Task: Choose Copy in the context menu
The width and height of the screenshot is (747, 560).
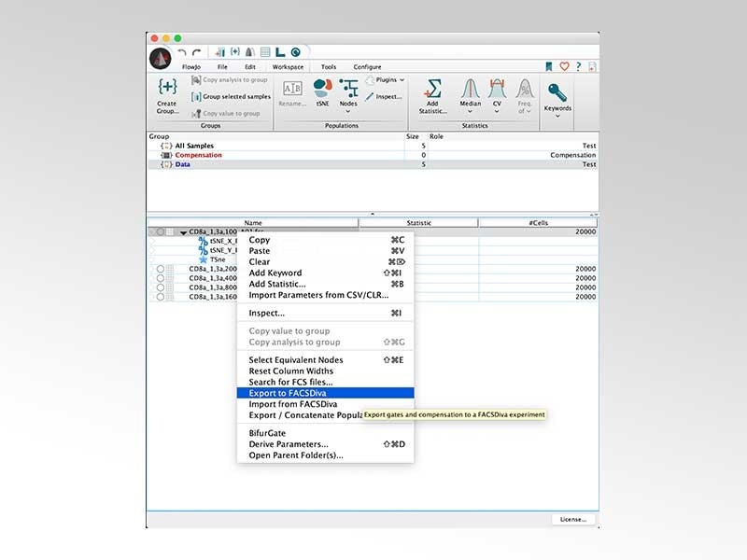Action: click(x=325, y=240)
